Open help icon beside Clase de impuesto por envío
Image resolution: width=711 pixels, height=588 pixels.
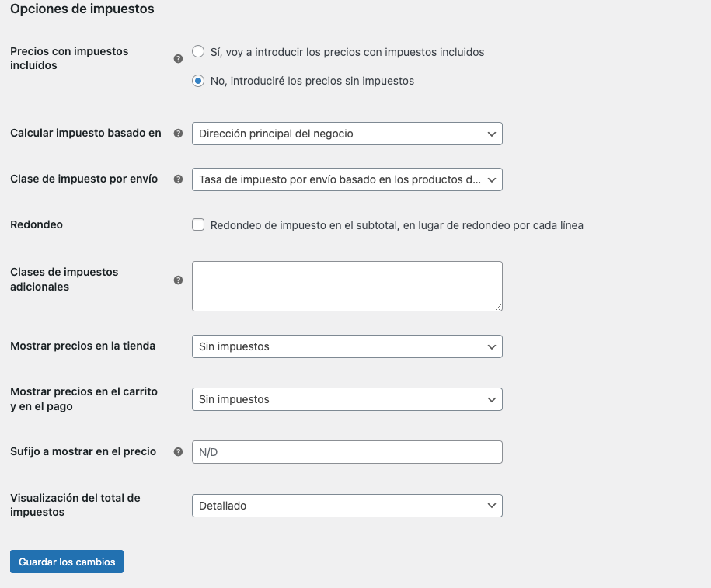click(x=178, y=179)
